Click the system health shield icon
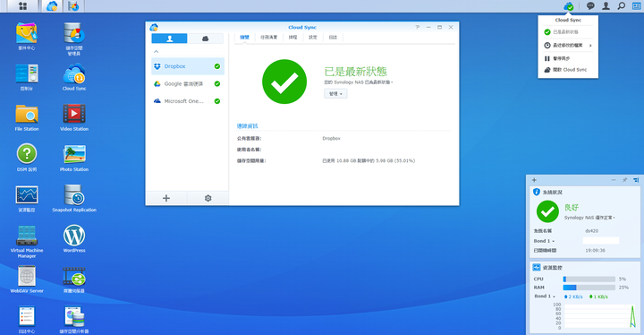Image resolution: width=644 pixels, height=335 pixels. [537, 192]
